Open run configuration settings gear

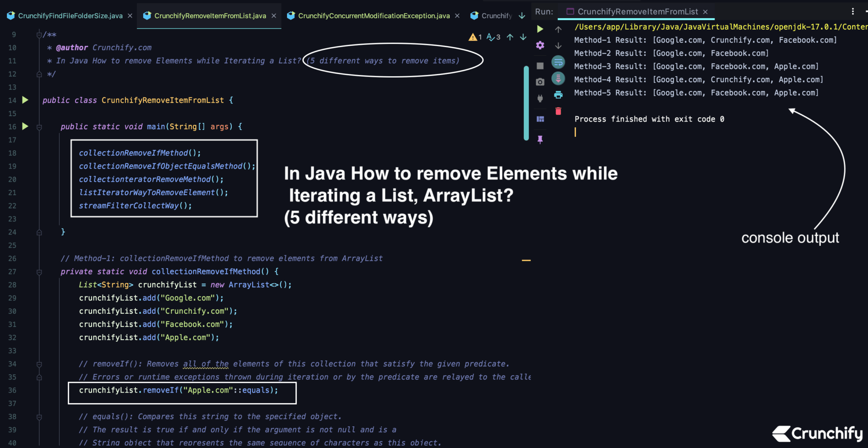click(540, 45)
